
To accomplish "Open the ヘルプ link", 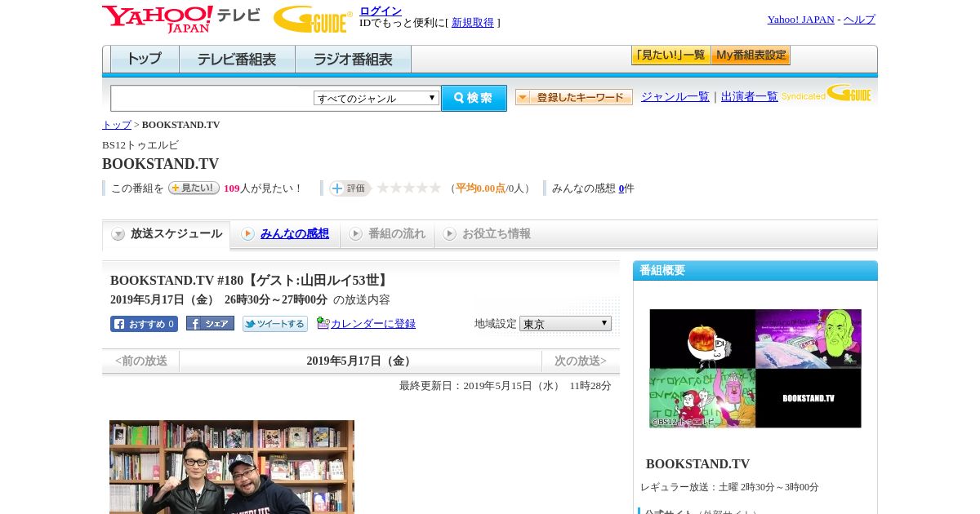I will [859, 20].
